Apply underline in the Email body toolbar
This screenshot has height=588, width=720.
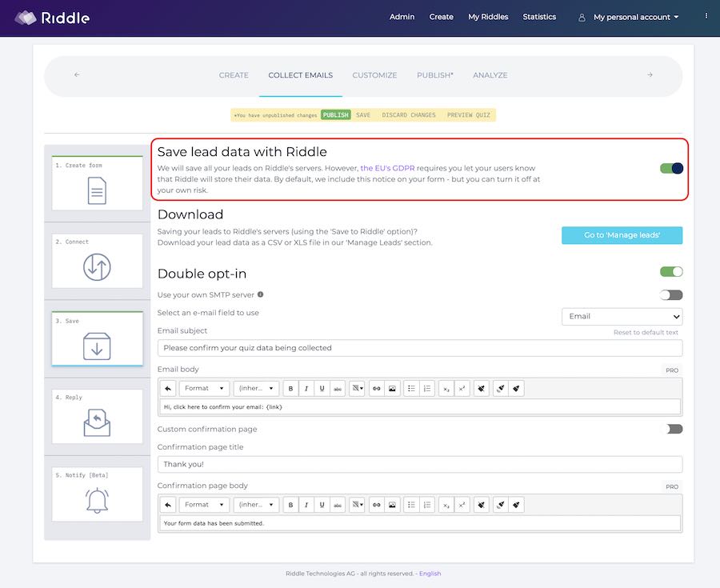pyautogui.click(x=322, y=388)
